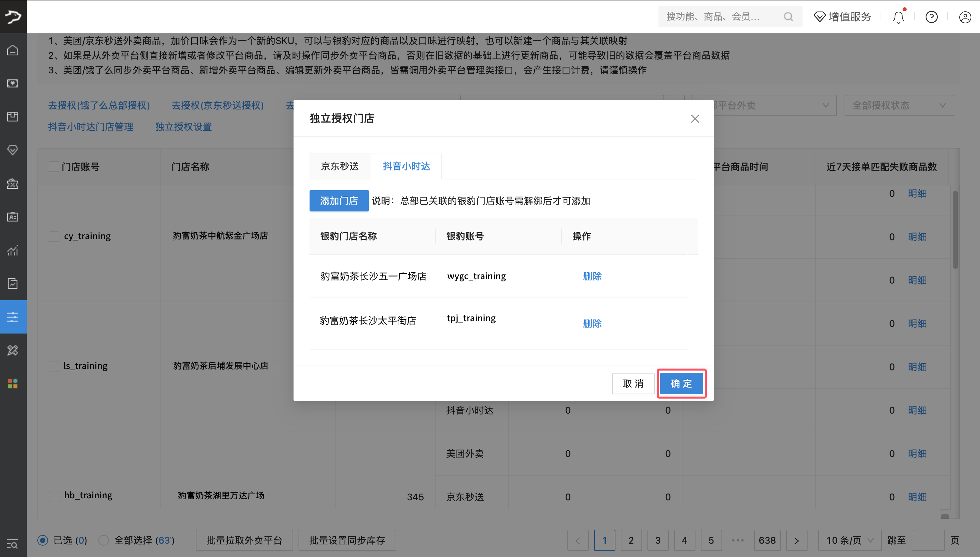The height and width of the screenshot is (557, 980).
Task: Click 近7天接单匹配失败商品数 column header
Action: (x=882, y=167)
